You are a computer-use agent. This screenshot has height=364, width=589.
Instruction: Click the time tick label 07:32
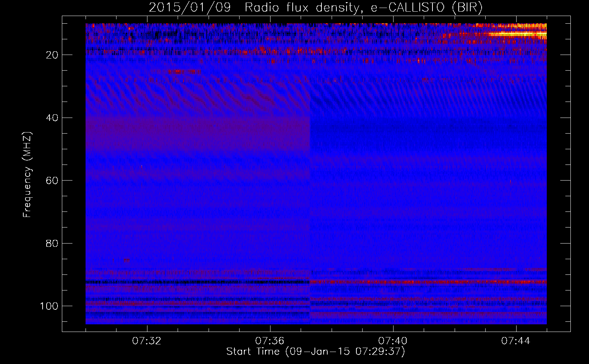pyautogui.click(x=147, y=341)
